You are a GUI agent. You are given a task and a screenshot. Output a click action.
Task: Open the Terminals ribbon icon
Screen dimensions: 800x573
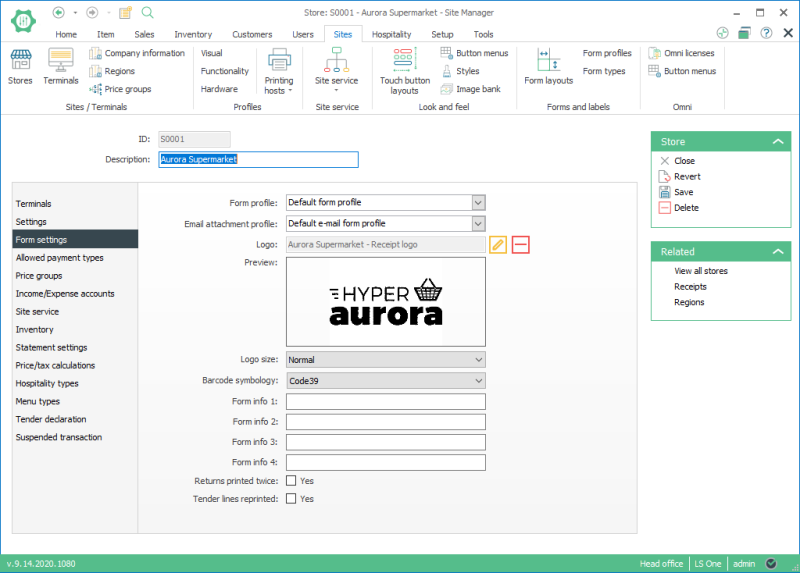(61, 66)
